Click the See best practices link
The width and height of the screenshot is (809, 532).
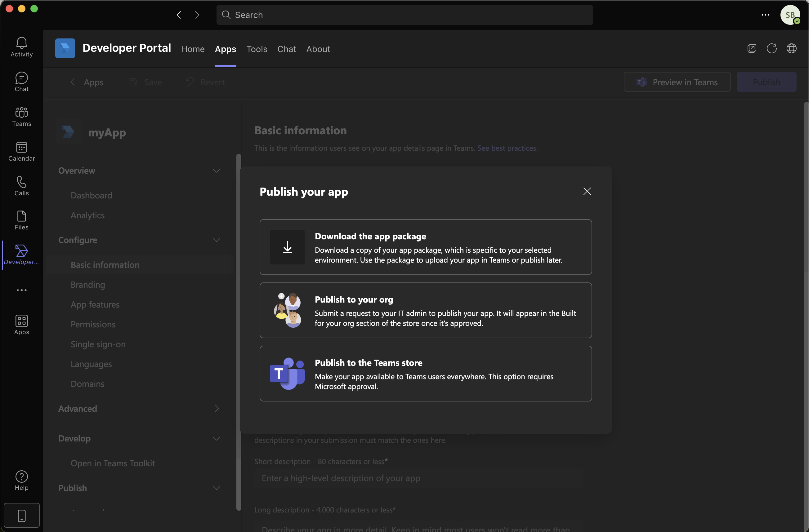(507, 148)
